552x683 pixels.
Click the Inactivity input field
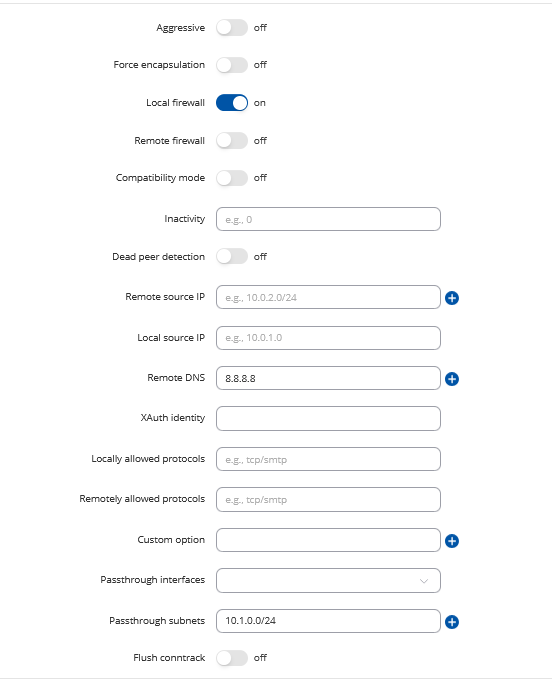pyautogui.click(x=328, y=219)
